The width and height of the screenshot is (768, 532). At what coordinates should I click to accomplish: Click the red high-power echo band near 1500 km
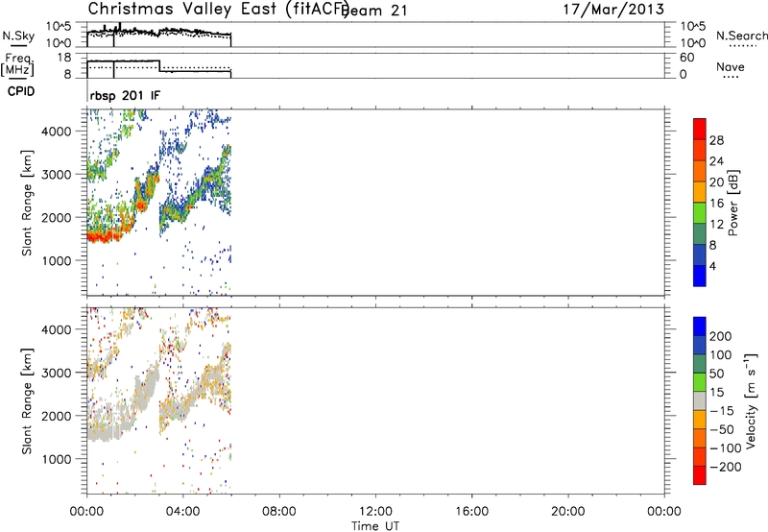pyautogui.click(x=103, y=237)
